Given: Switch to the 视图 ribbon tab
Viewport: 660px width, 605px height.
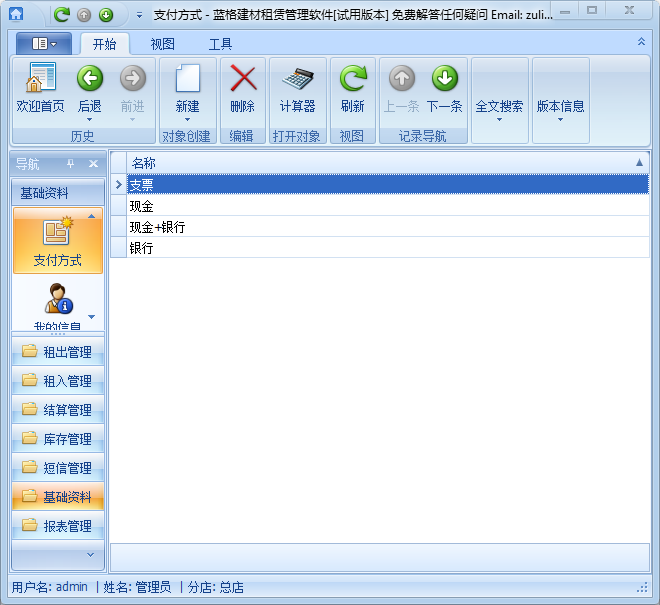Looking at the screenshot, I should [162, 44].
